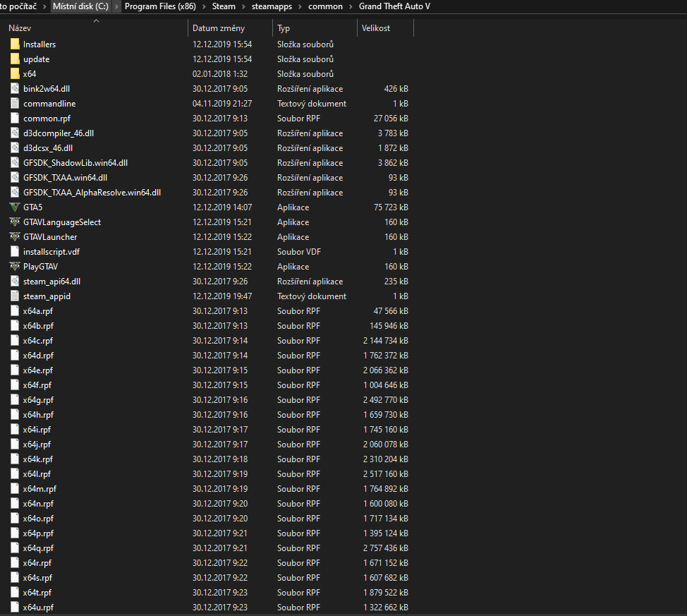Click the GFSDK_TXAA.win64.dll file icon
This screenshot has height=616, width=687.
click(x=15, y=178)
